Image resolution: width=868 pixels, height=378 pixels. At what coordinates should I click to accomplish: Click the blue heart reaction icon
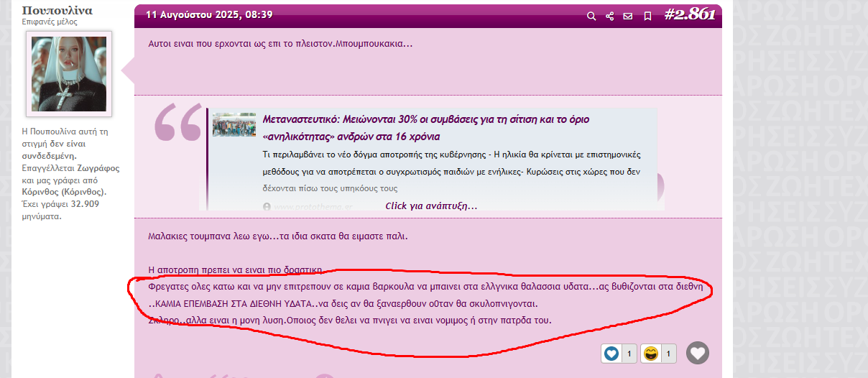coord(611,354)
